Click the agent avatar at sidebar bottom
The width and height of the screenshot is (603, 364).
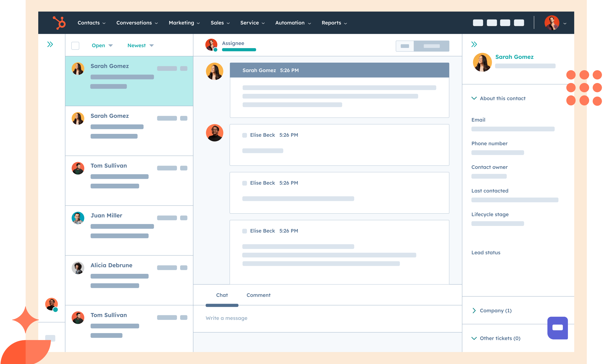(x=52, y=304)
